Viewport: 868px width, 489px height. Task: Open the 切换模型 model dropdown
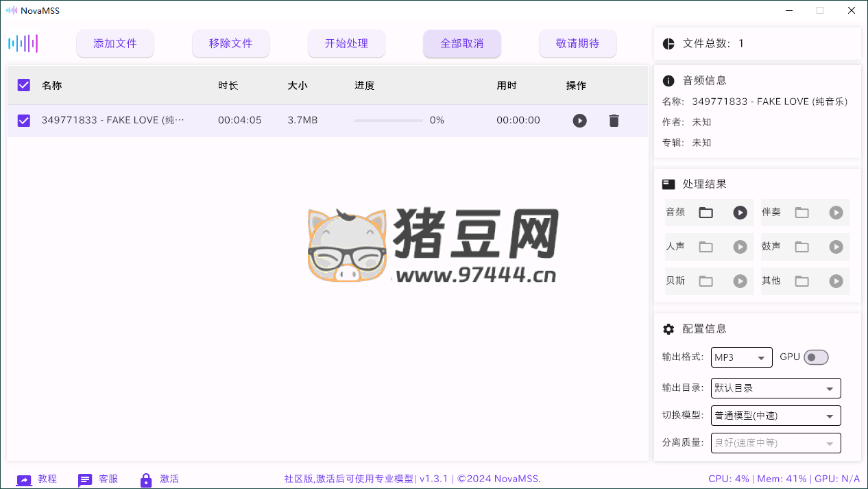pos(775,416)
